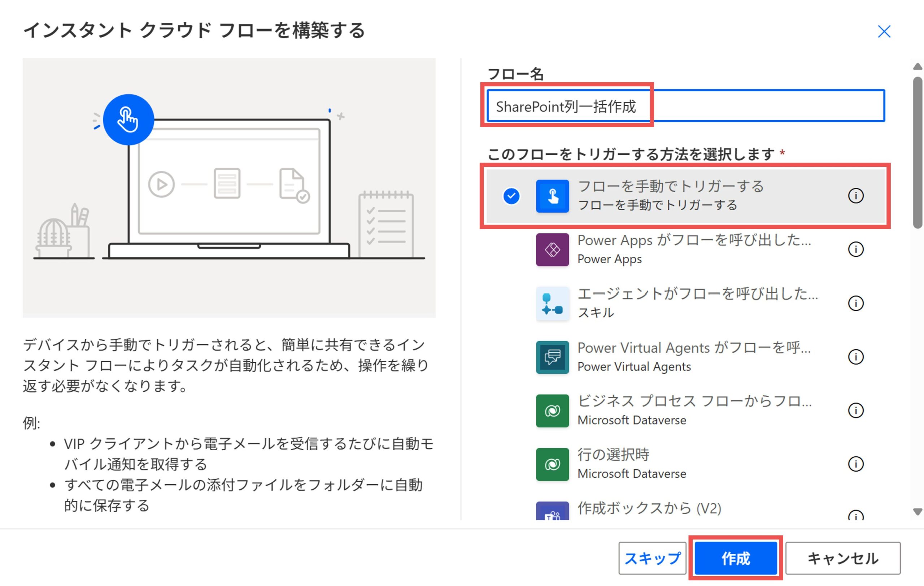
Task: Toggle the blue checkmark for manual trigger
Action: point(511,196)
